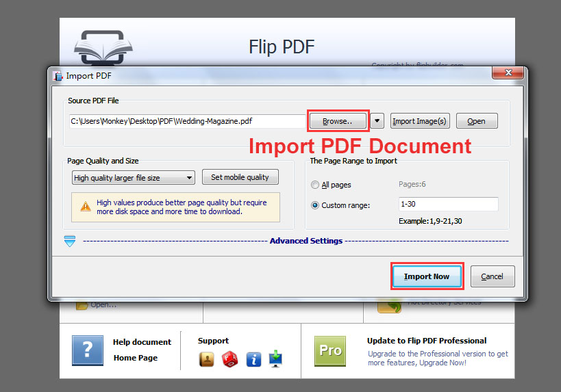Viewport: 561px width, 392px height.
Task: Click the Import PDF dialog title icon
Action: pyautogui.click(x=58, y=75)
